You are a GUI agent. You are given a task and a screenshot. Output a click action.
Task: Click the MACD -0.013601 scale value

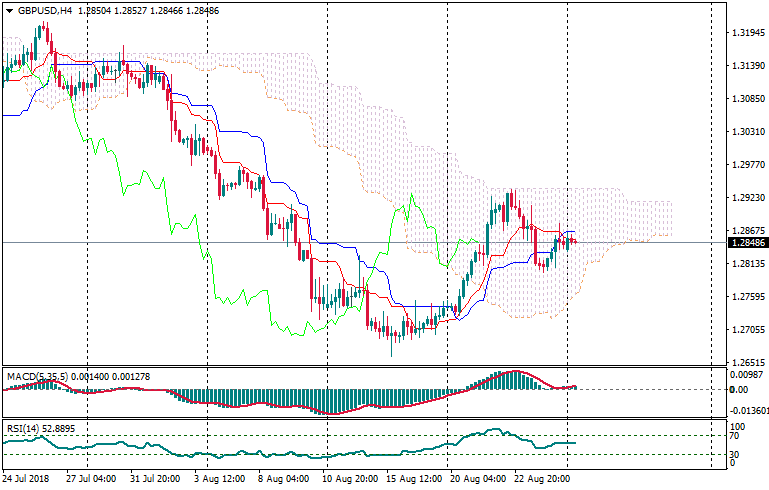click(748, 411)
